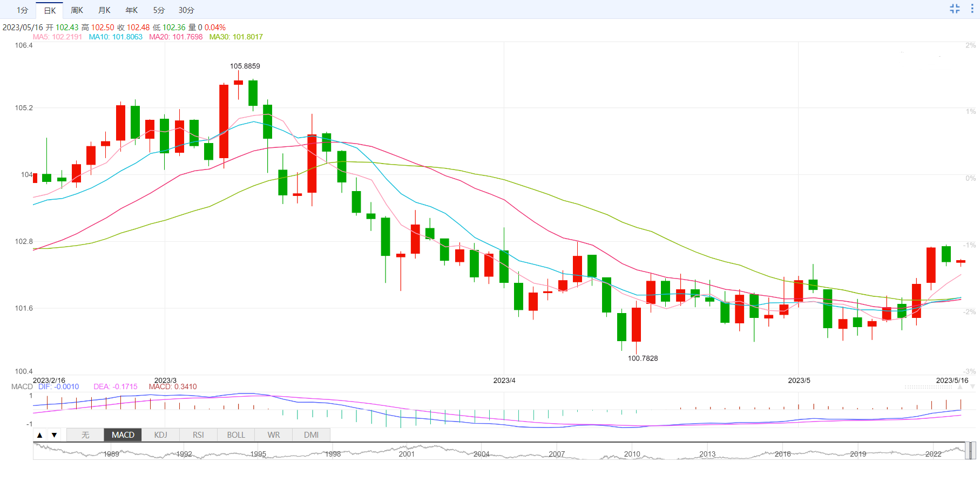Show the KDJ indicator
Viewport: 980px width, 482px height.
point(160,435)
